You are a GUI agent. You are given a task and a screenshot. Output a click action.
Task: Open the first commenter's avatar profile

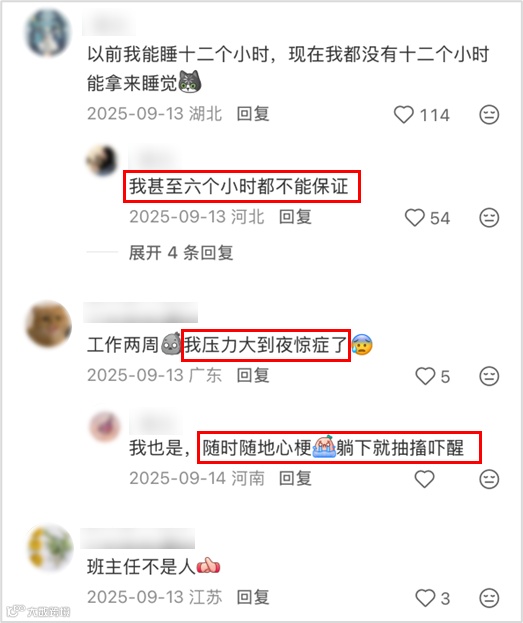48,33
